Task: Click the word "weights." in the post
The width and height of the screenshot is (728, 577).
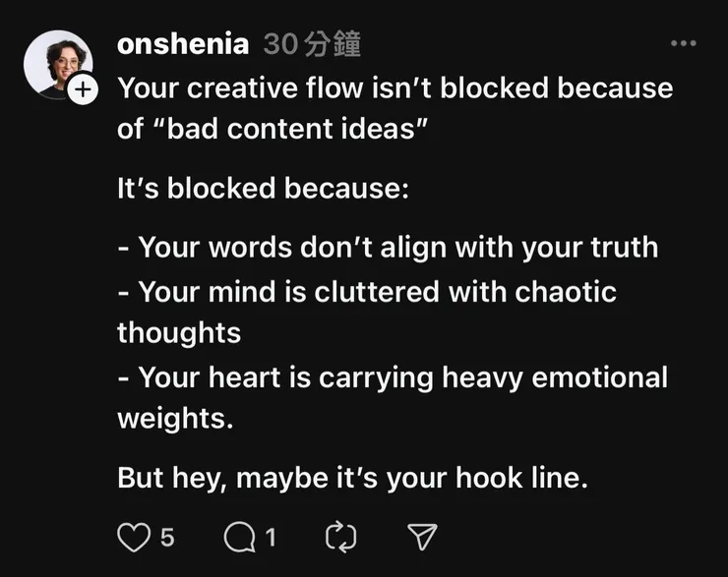Action: point(176,418)
